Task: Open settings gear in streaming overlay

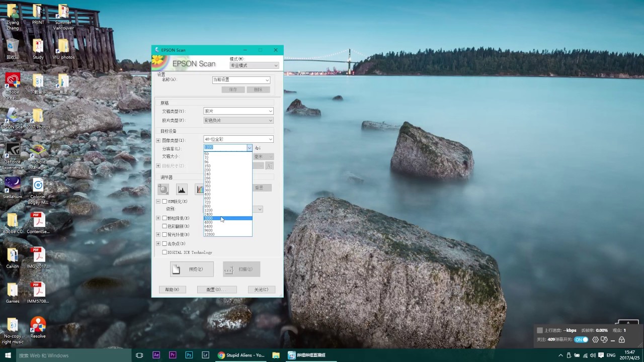Action: [x=595, y=340]
